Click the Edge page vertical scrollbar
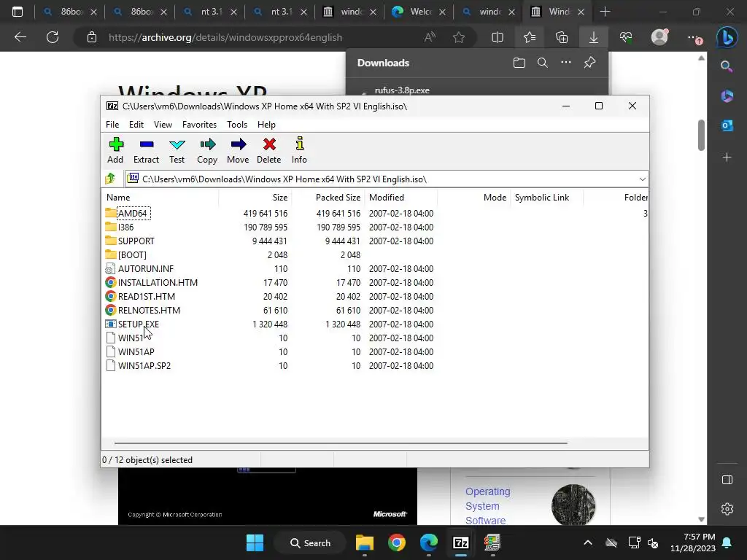This screenshot has width=747, height=560. 701,135
